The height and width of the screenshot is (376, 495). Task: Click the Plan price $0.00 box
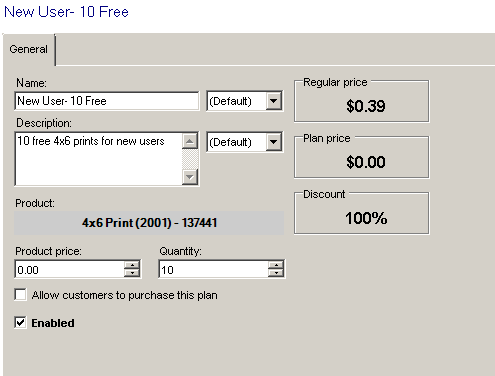362,157
